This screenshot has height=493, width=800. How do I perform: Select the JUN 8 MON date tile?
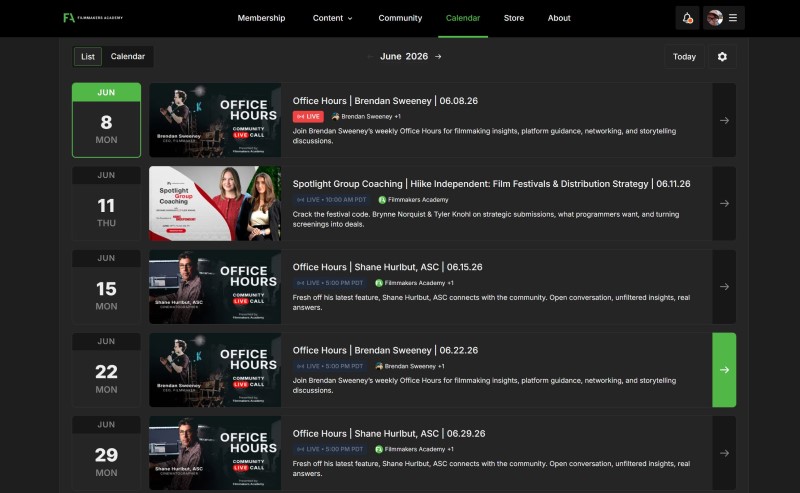click(x=106, y=120)
